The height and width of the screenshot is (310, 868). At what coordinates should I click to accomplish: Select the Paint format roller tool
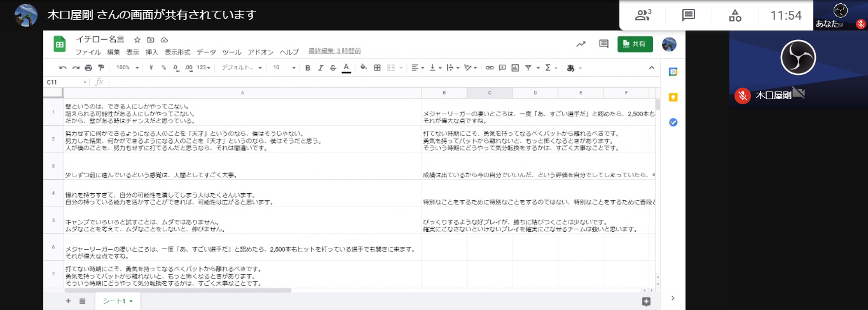(x=101, y=67)
